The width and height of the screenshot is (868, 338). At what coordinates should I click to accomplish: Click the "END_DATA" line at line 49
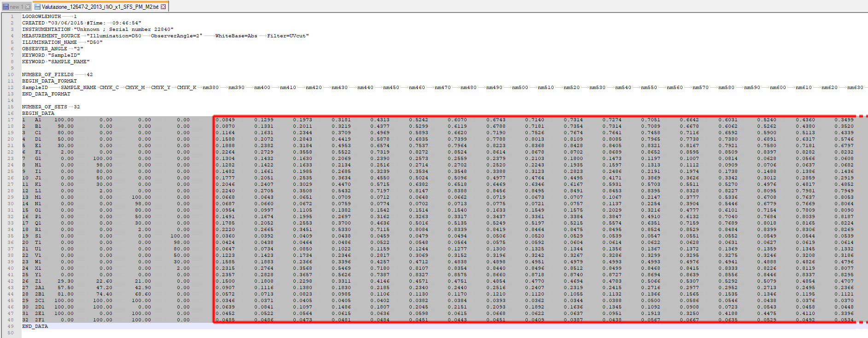[35, 326]
